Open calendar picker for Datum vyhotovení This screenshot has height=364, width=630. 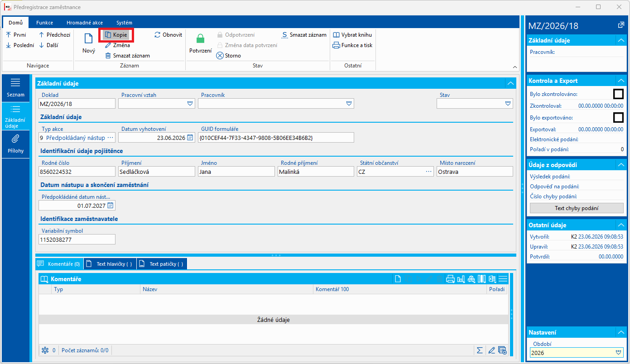[190, 138]
